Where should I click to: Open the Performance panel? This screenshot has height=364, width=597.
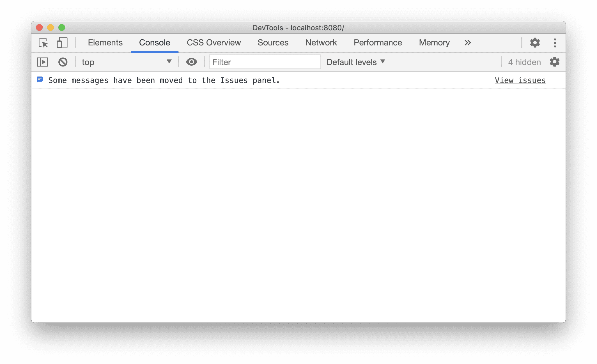click(x=378, y=42)
